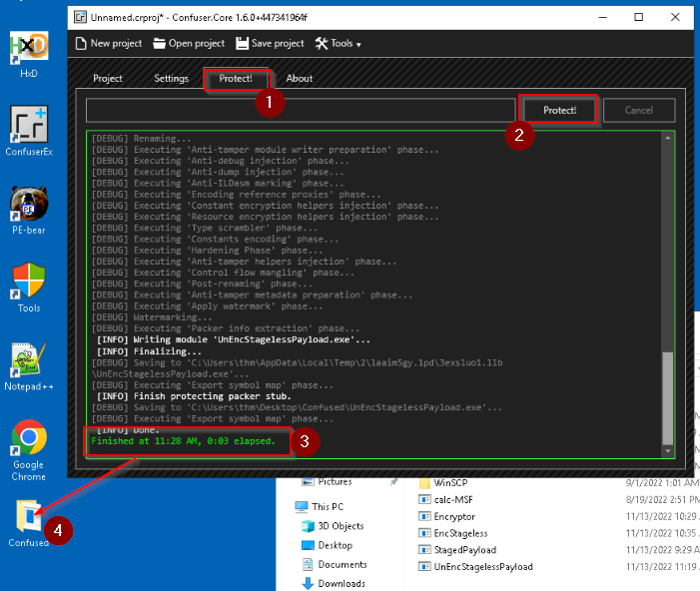The width and height of the screenshot is (700, 591).
Task: Click the log's vertical scrollbar thumb
Action: [x=668, y=398]
